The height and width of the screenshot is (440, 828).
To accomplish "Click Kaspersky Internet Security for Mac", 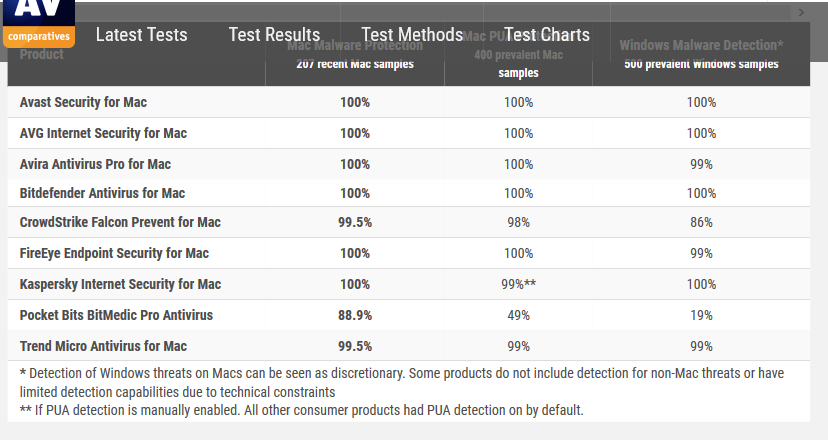I will click(120, 284).
